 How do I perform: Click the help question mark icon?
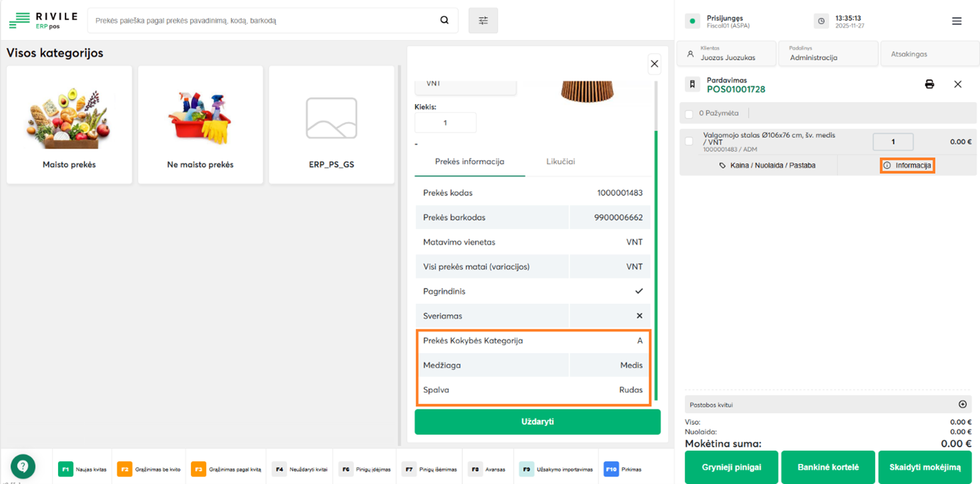[23, 466]
